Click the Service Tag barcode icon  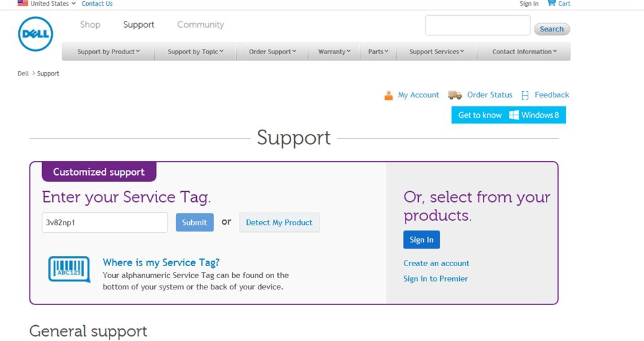pos(69,269)
